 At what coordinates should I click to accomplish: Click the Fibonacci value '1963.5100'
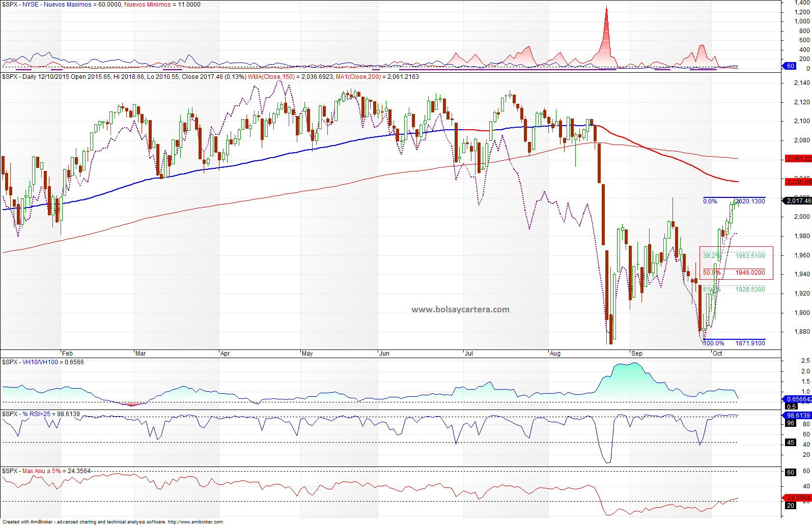[750, 256]
